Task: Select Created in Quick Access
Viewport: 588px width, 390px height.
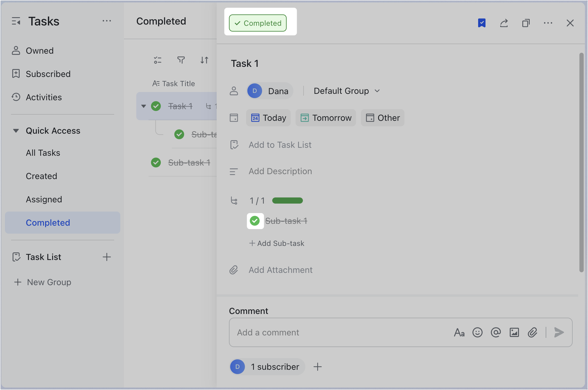Action: [x=63, y=176]
